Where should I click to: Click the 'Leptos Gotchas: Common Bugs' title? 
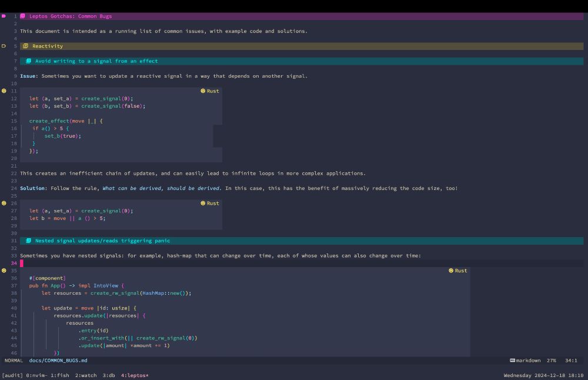(71, 16)
